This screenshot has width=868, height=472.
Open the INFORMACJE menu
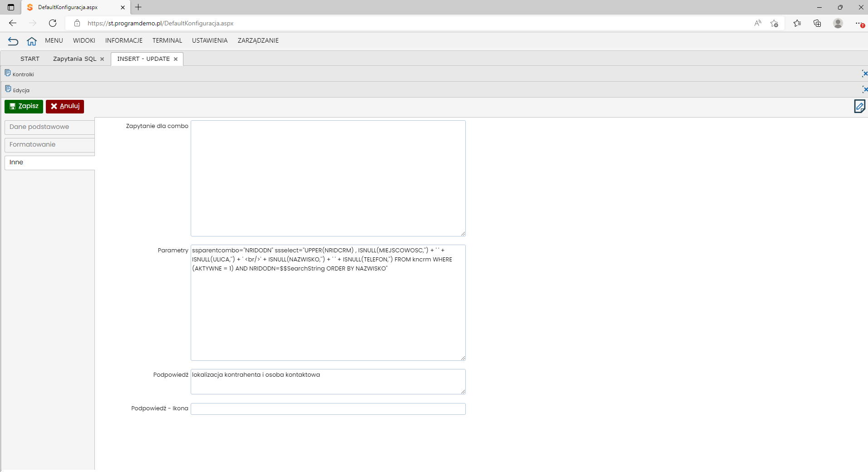[x=124, y=40]
